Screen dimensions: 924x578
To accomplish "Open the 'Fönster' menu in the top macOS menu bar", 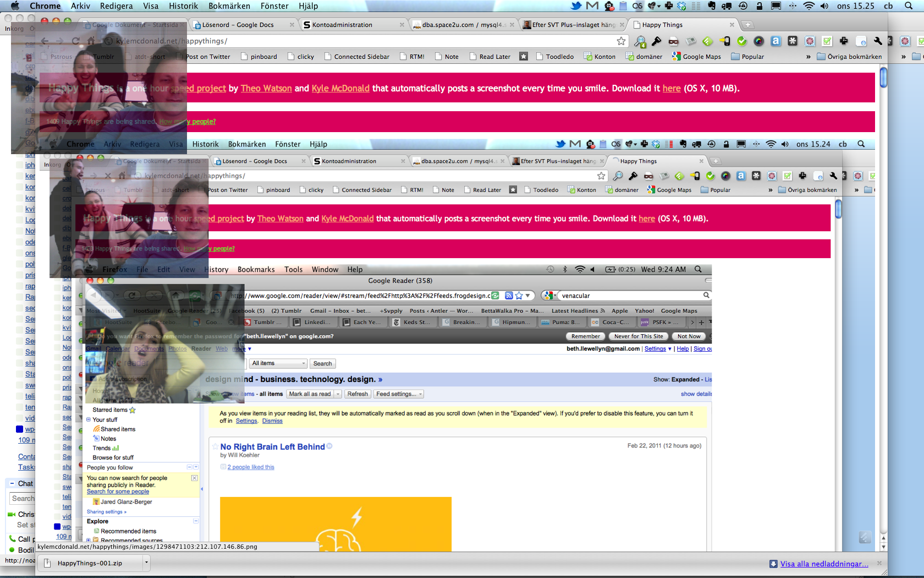I will 274,6.
